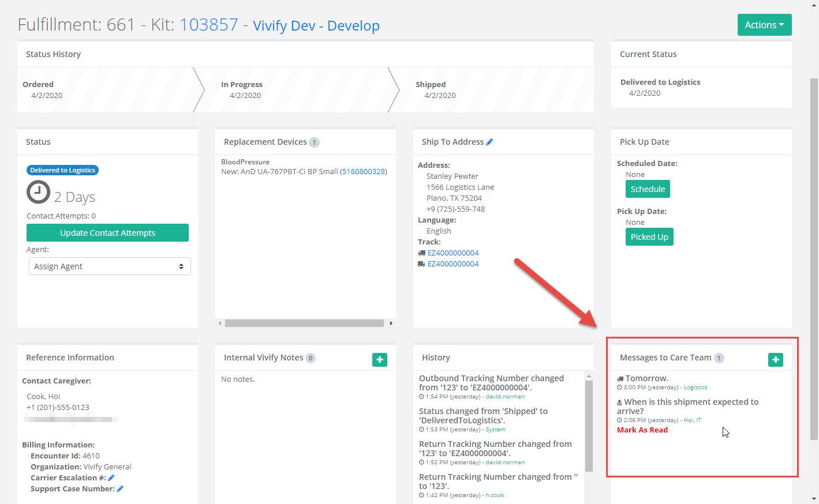Open the first EZ4000000004 tracking link
This screenshot has height=504, width=819.
[x=453, y=253]
